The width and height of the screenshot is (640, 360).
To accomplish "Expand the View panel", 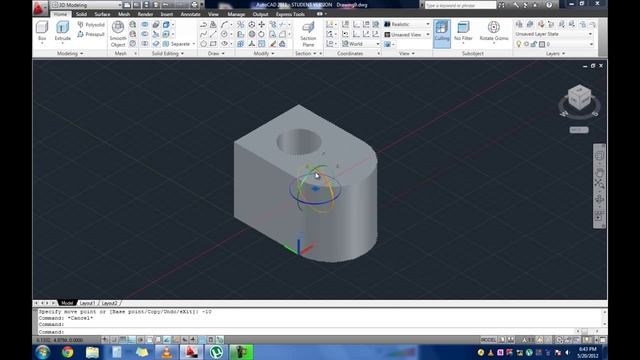I will 407,53.
